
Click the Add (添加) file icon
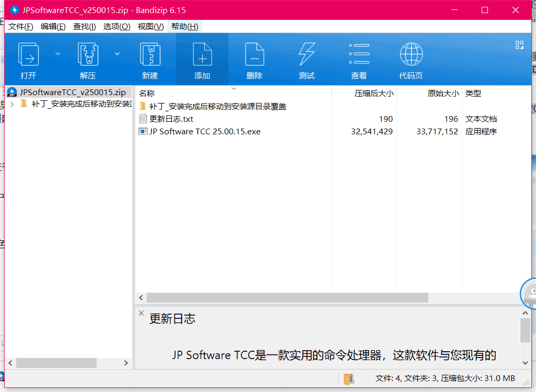[202, 54]
